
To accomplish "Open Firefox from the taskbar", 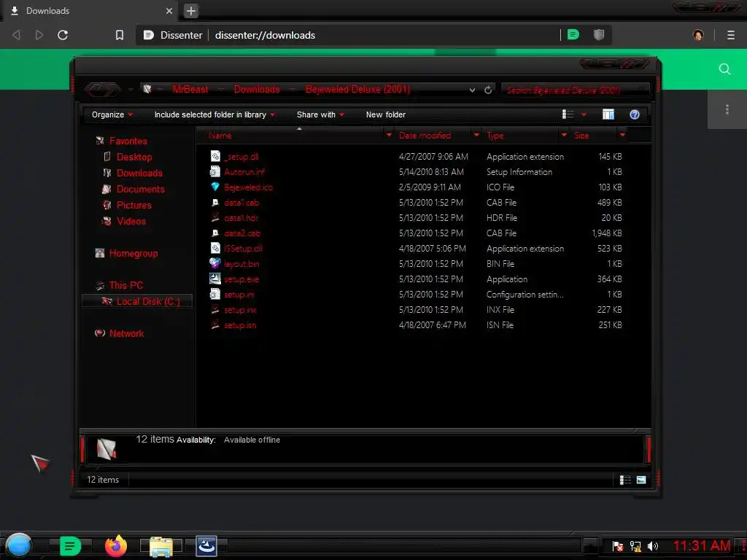I will tap(116, 546).
